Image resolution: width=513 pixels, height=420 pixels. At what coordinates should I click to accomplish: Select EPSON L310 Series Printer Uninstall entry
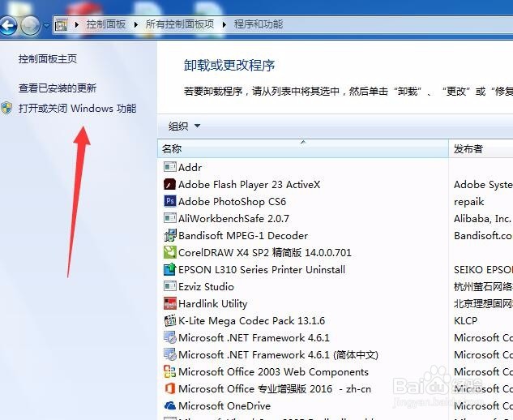pos(262,269)
